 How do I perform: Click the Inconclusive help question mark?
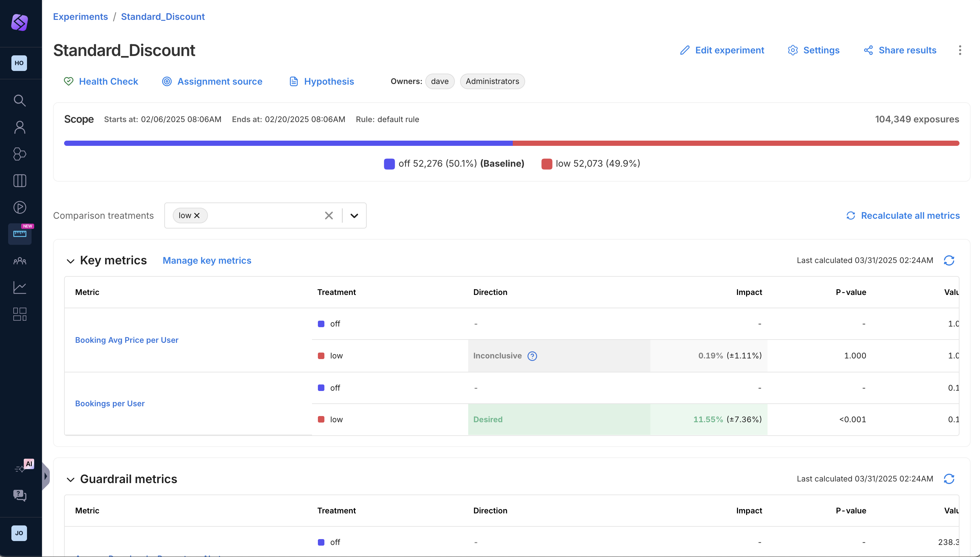(532, 356)
